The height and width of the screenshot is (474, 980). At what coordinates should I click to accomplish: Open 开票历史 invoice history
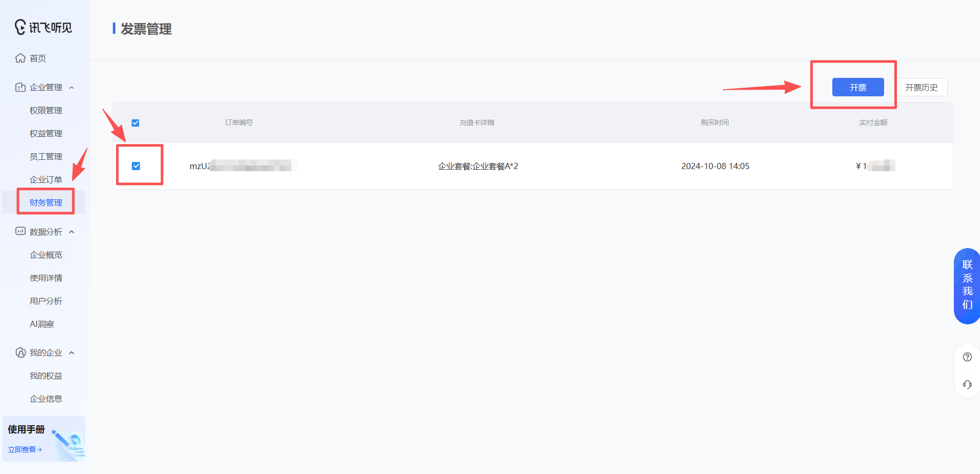(922, 87)
